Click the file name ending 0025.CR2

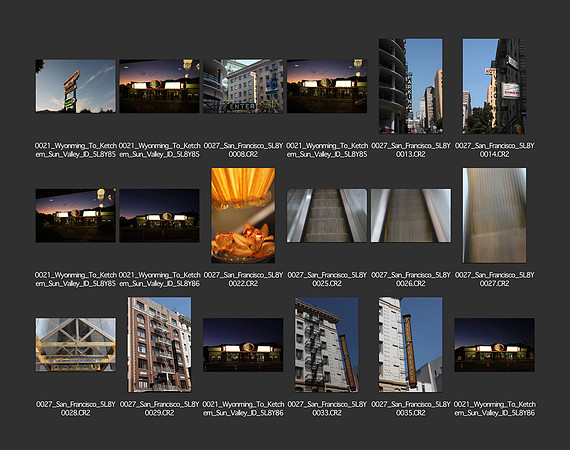click(x=327, y=279)
